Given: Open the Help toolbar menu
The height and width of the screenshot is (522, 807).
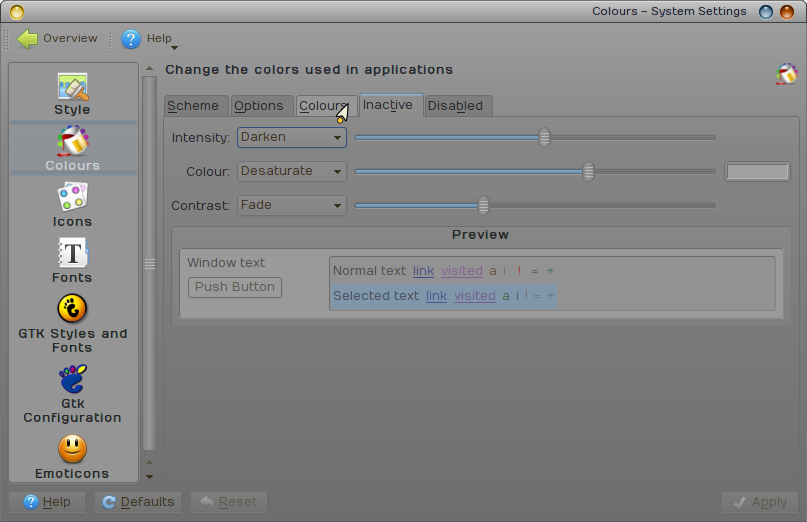Looking at the screenshot, I should pos(150,39).
